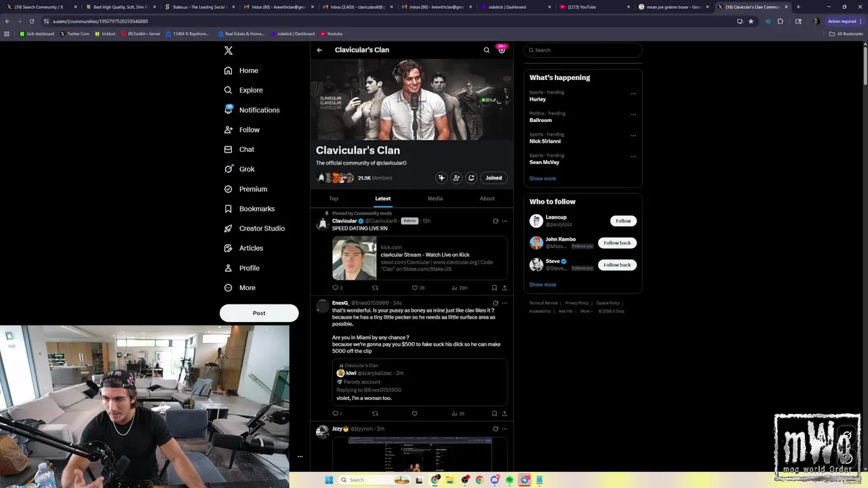
Task: Follow back Steve
Action: click(x=617, y=265)
